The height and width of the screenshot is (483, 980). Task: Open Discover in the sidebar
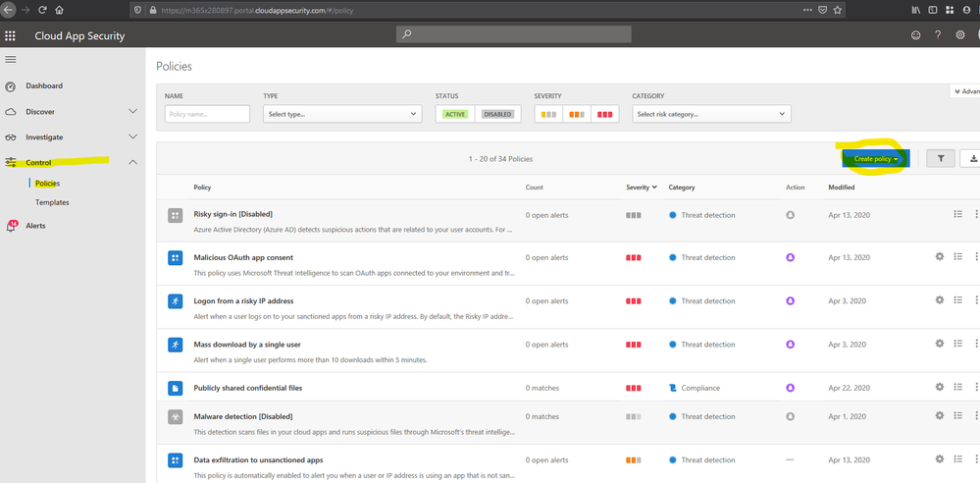[x=40, y=111]
